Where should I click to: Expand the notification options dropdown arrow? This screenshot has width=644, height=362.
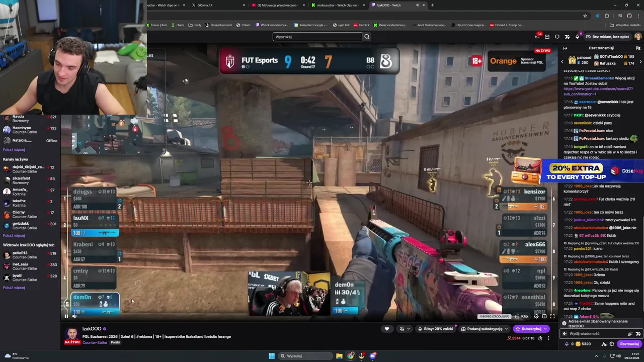tap(408, 329)
